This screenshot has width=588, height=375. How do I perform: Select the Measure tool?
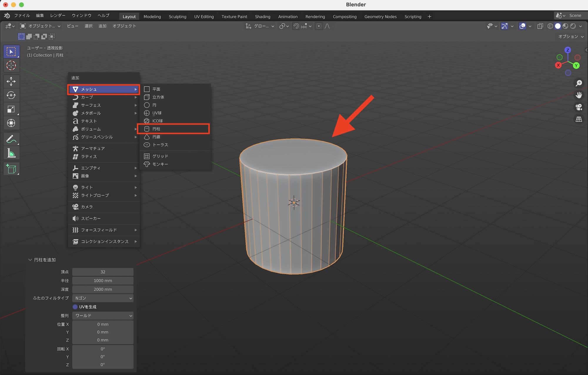click(11, 153)
